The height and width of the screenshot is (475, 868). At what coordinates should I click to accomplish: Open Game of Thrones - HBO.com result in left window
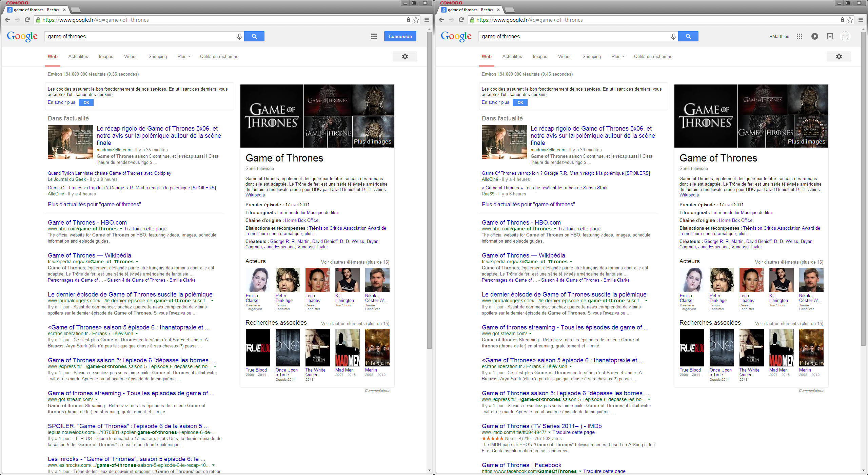coord(87,223)
